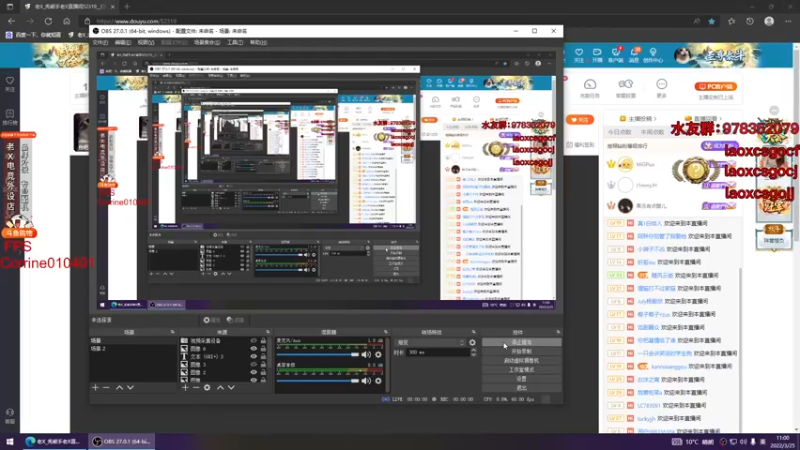Open OBS Settings from controls panel

click(x=521, y=379)
